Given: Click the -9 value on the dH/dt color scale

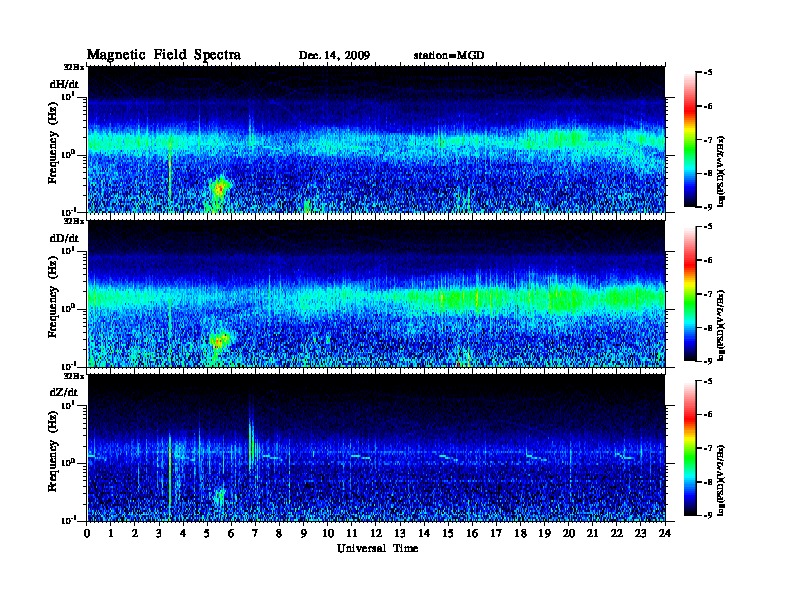Looking at the screenshot, I should coord(708,207).
